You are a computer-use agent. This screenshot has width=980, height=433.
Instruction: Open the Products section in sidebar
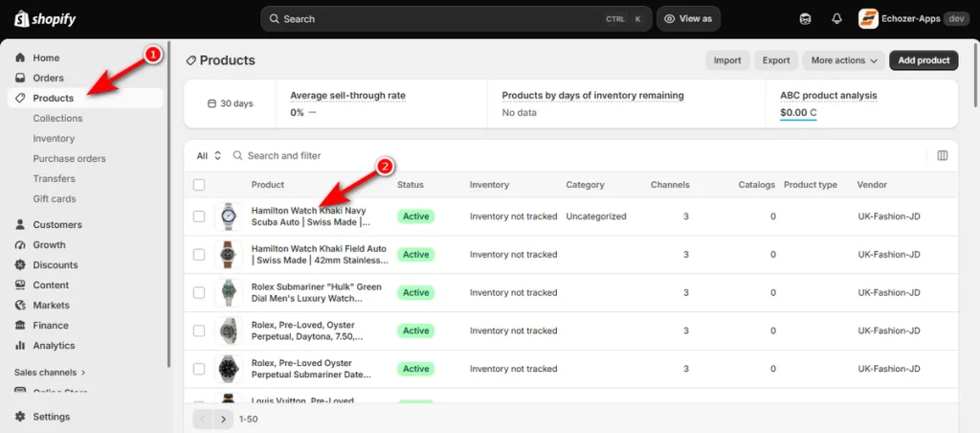[x=85, y=99]
